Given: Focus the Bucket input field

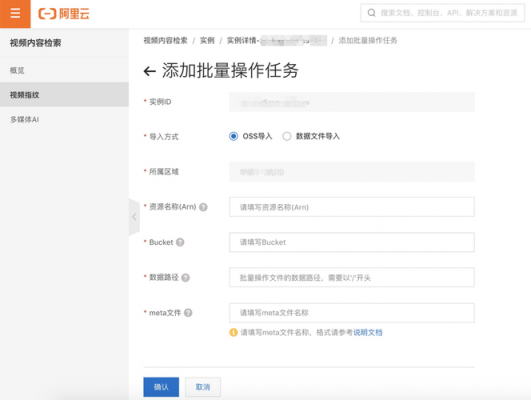Looking at the screenshot, I should tap(352, 242).
